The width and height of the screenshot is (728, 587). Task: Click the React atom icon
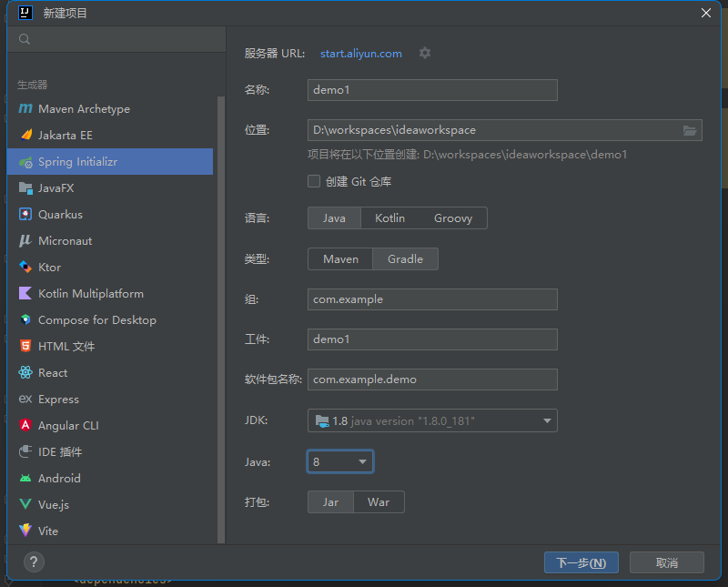point(25,372)
